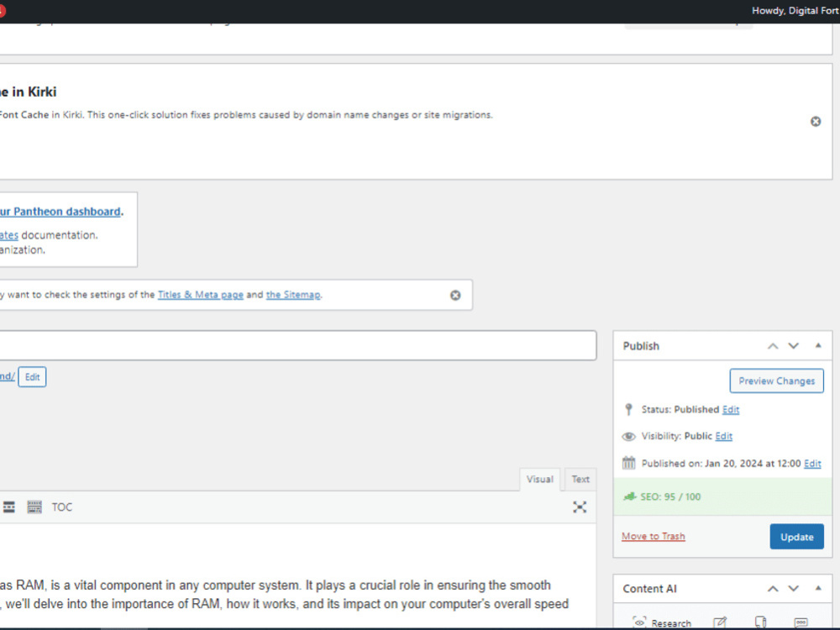Click inside the post title field

[x=298, y=345]
